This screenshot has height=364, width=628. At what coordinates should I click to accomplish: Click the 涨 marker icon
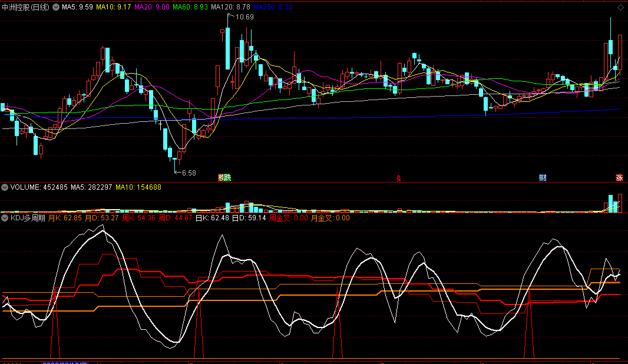pyautogui.click(x=619, y=177)
